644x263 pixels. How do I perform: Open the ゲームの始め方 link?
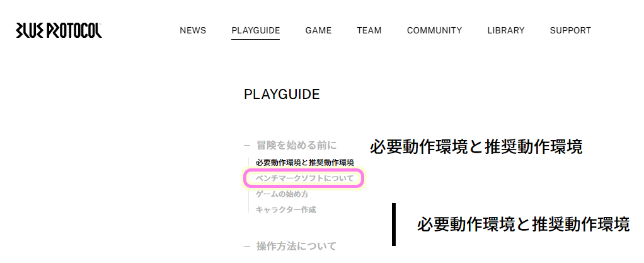pyautogui.click(x=282, y=194)
